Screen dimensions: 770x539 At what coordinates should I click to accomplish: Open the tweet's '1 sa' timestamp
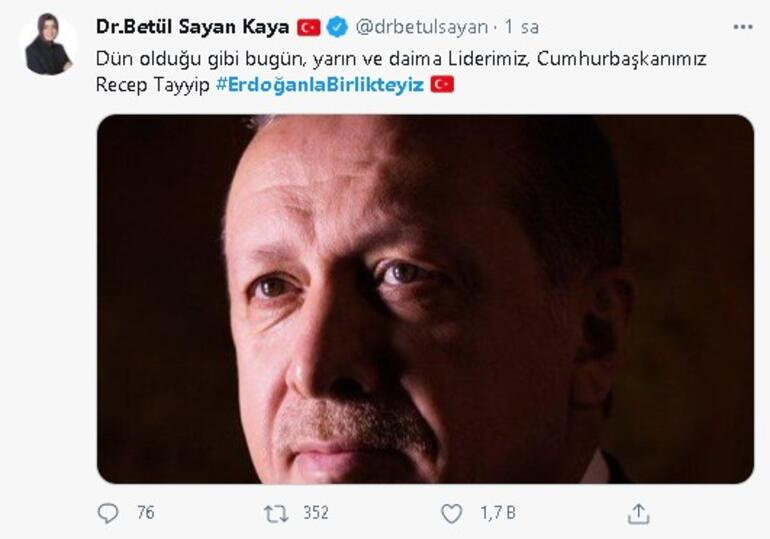(522, 27)
